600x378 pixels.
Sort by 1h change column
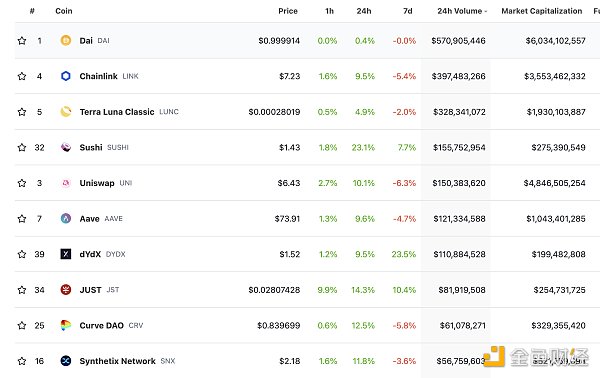click(329, 11)
